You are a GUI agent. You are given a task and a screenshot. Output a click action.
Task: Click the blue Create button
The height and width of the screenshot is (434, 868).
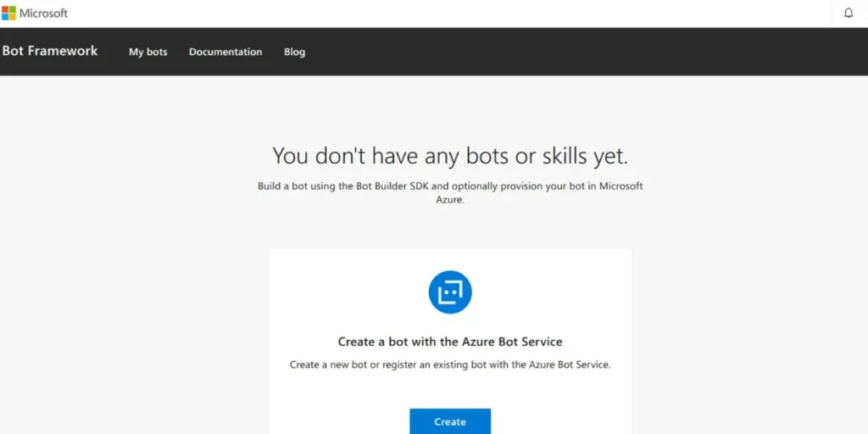[x=450, y=421]
